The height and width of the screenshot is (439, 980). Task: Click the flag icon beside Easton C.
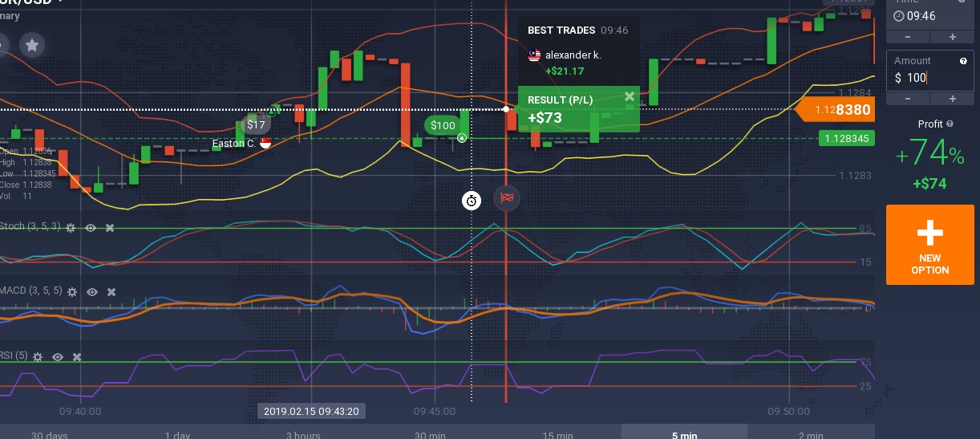coord(265,144)
